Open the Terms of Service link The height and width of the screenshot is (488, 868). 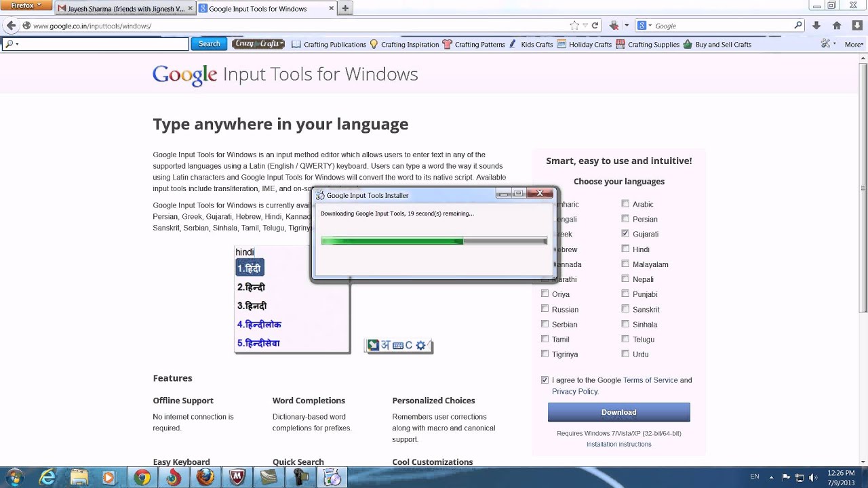click(650, 380)
